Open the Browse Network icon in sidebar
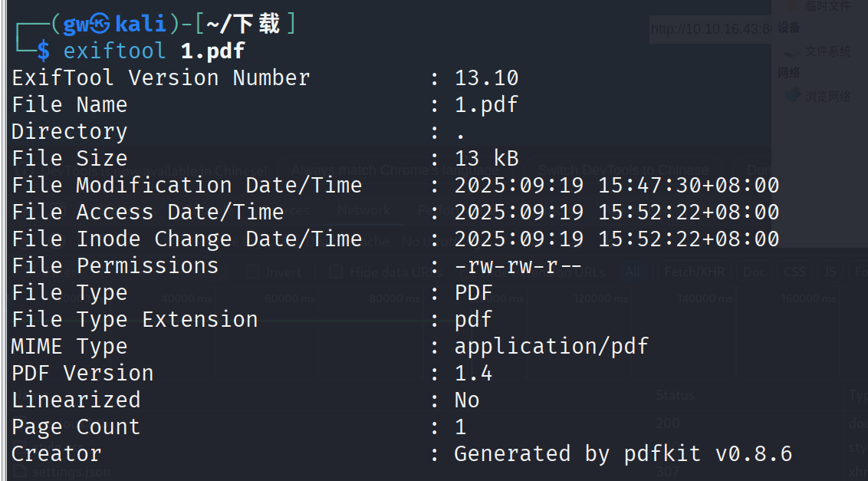This screenshot has width=868, height=481. 793,95
